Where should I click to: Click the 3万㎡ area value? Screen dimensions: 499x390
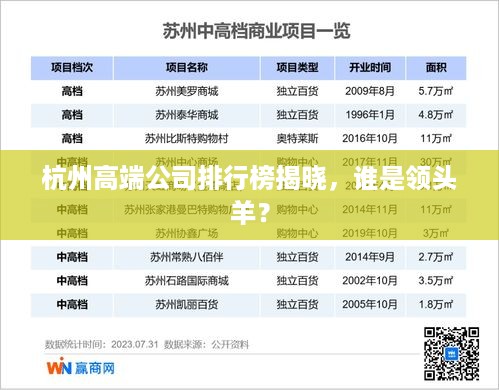coord(436,233)
